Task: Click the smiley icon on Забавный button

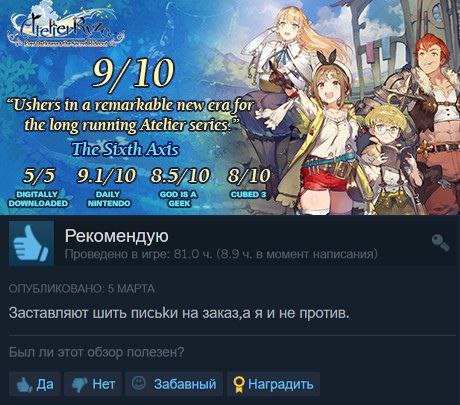Action: point(138,383)
